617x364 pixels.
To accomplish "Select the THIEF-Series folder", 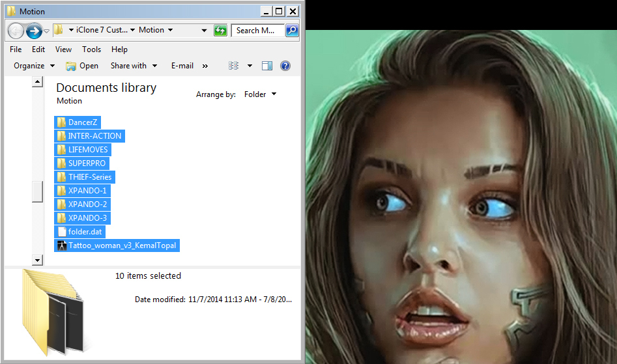I will (x=85, y=177).
